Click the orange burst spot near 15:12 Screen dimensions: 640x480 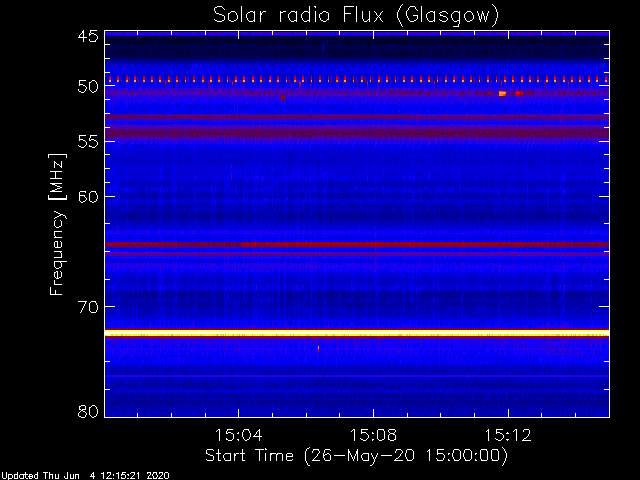pos(502,93)
